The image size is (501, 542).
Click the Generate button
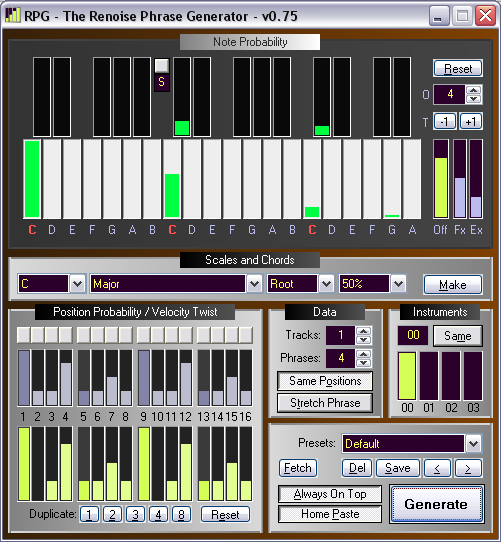(x=436, y=504)
